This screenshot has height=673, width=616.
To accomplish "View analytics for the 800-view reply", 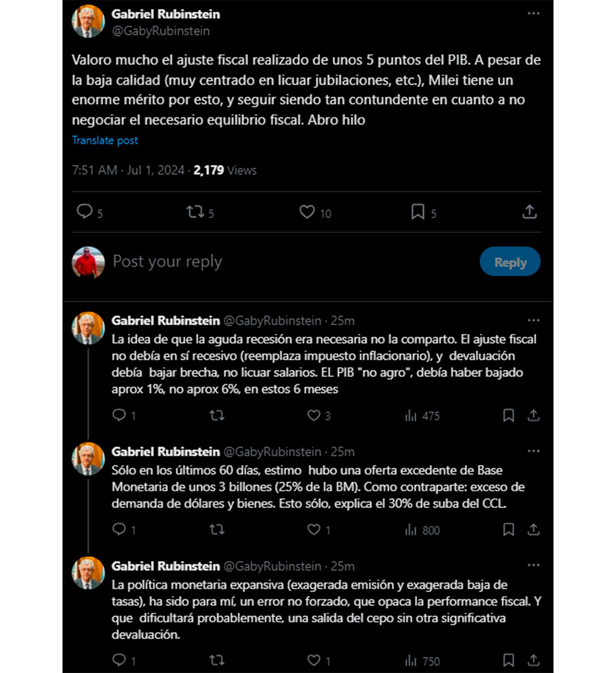I will (x=422, y=530).
